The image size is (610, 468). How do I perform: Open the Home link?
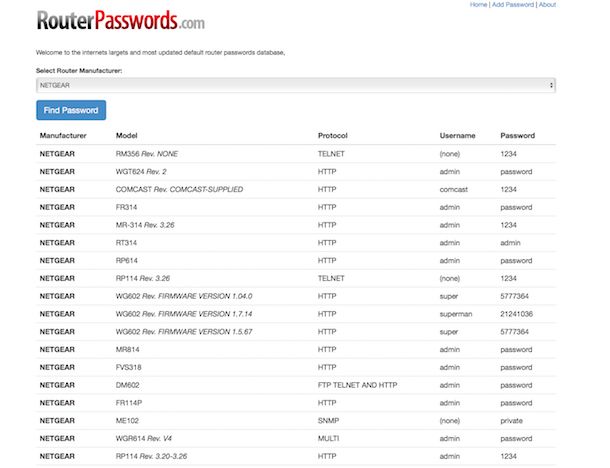478,5
